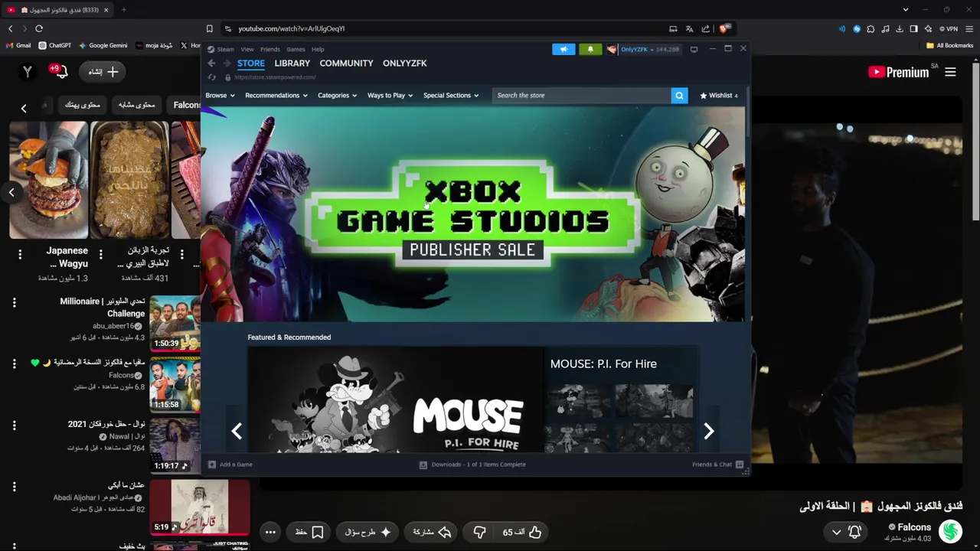Click the Steam store search field

(x=581, y=96)
